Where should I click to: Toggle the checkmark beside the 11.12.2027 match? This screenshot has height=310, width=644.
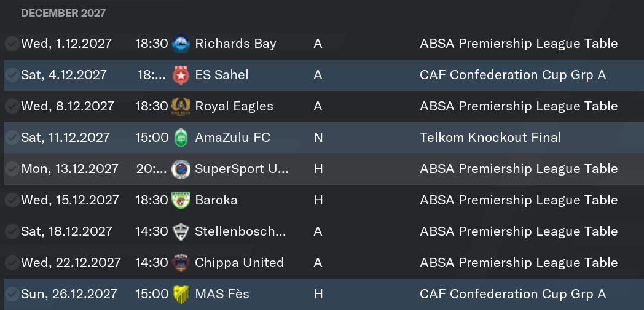[x=12, y=138]
